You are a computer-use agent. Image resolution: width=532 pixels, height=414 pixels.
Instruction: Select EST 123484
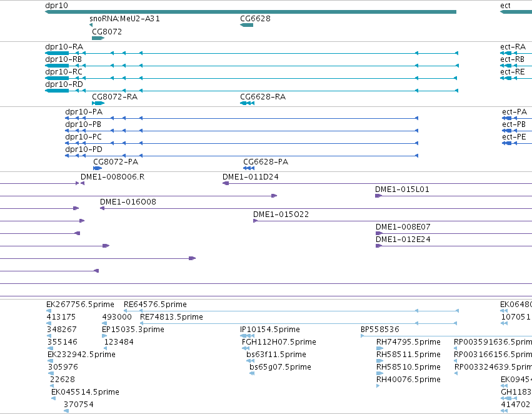coord(106,349)
